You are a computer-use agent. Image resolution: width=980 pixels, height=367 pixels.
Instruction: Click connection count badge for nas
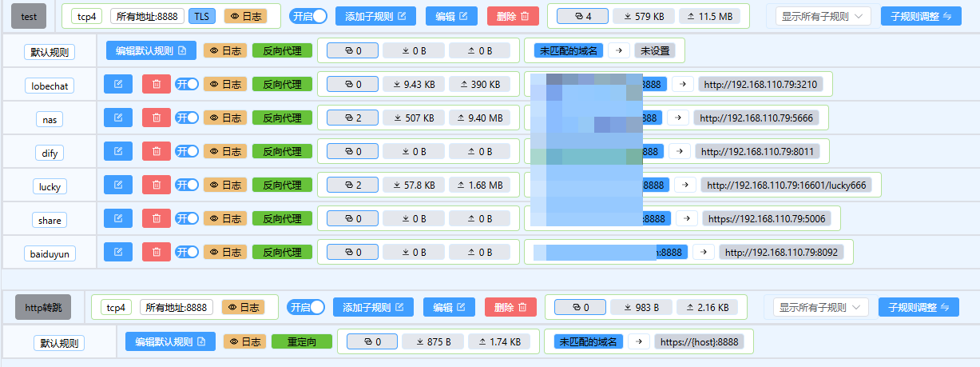pyautogui.click(x=352, y=118)
